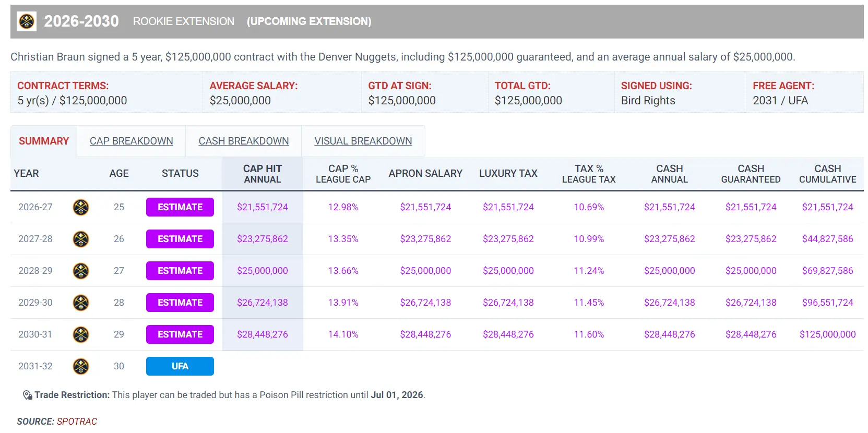Click the Cap Hit Annual column header
868x433 pixels.
point(262,174)
